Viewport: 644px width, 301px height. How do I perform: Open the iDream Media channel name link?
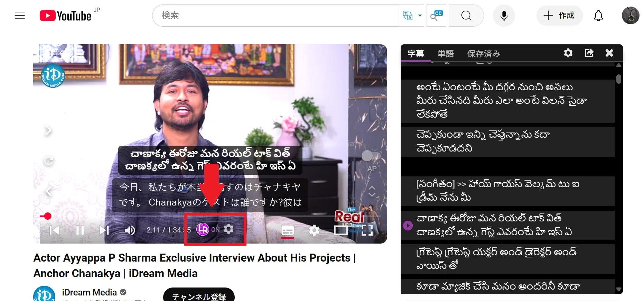click(x=90, y=292)
